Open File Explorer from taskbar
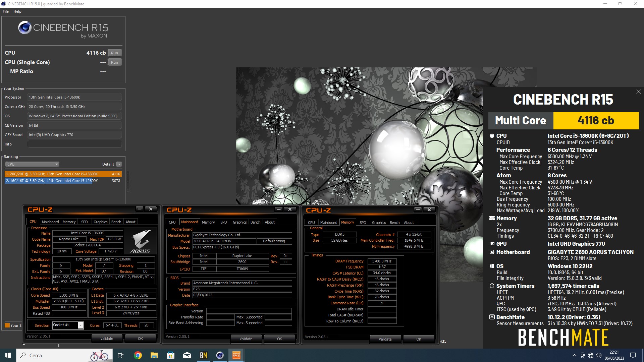This screenshot has width=644, height=362. pos(154,355)
